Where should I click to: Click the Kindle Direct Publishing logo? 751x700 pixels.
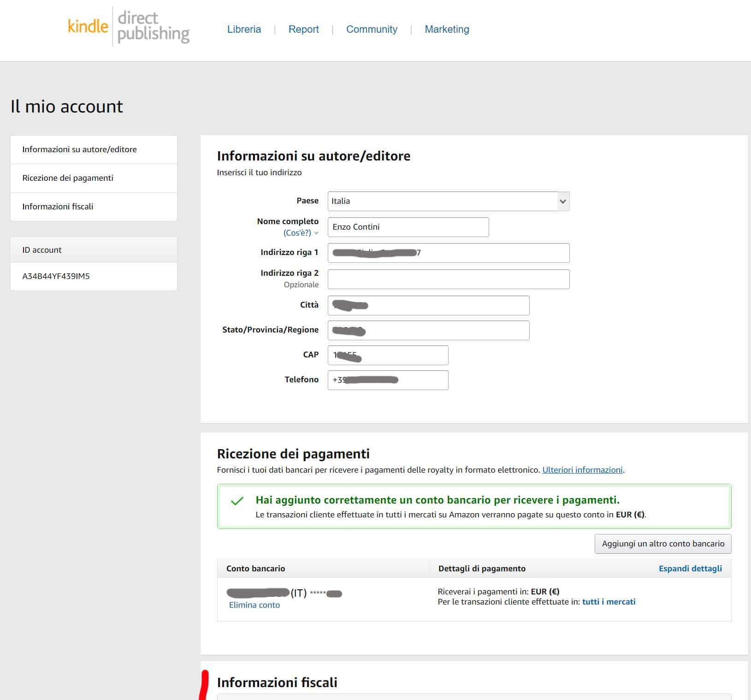coord(129,27)
